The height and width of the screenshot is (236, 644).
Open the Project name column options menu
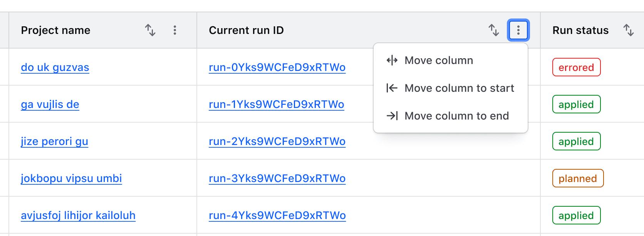point(175,30)
